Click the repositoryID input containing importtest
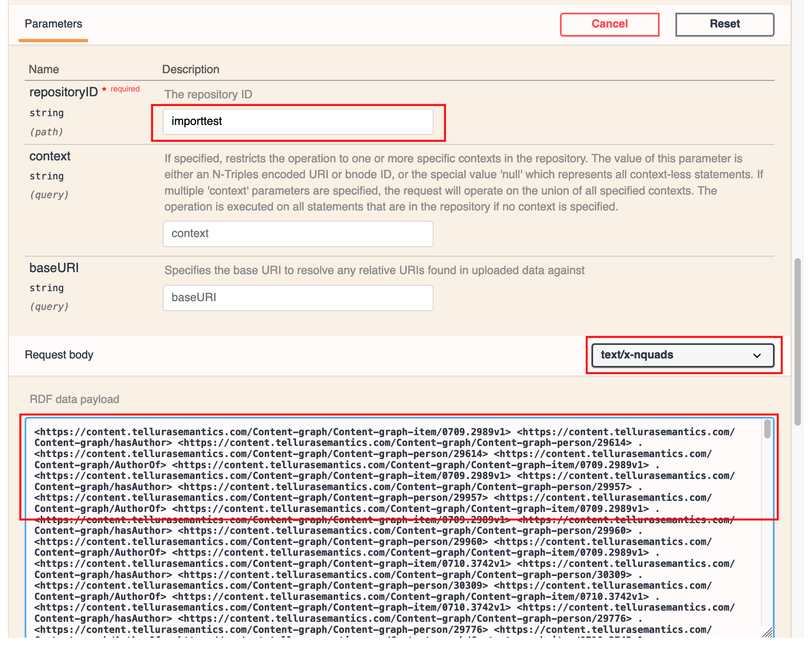 point(298,121)
